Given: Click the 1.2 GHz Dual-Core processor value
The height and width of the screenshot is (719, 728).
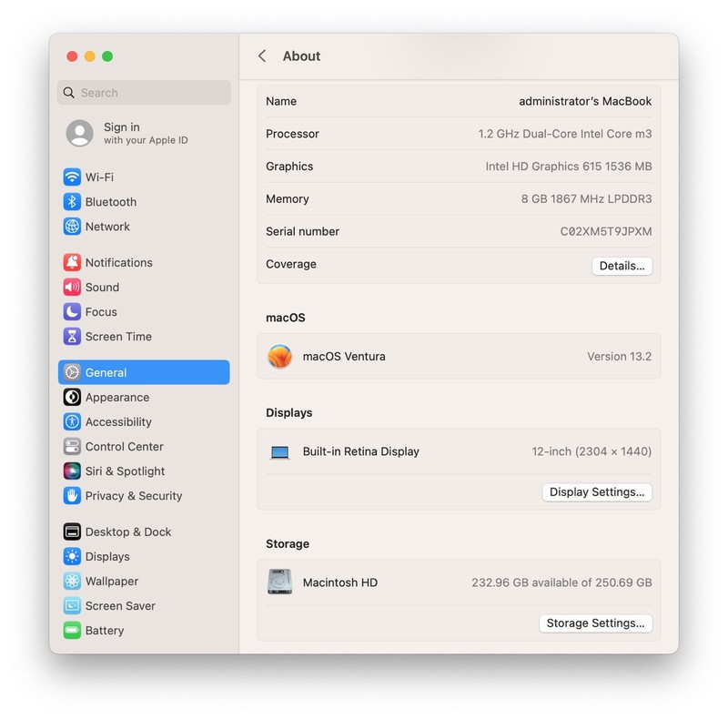Looking at the screenshot, I should click(565, 134).
